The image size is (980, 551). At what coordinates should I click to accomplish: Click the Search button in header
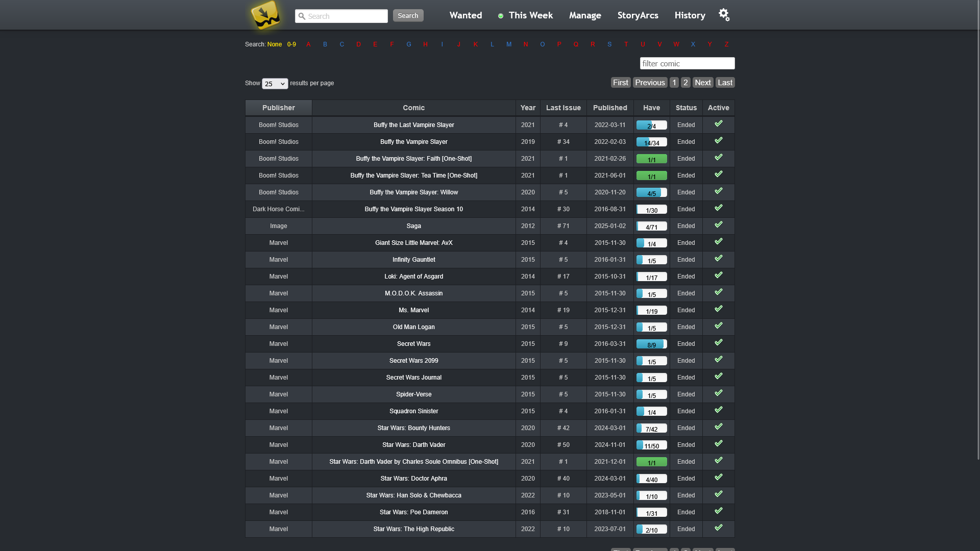408,16
